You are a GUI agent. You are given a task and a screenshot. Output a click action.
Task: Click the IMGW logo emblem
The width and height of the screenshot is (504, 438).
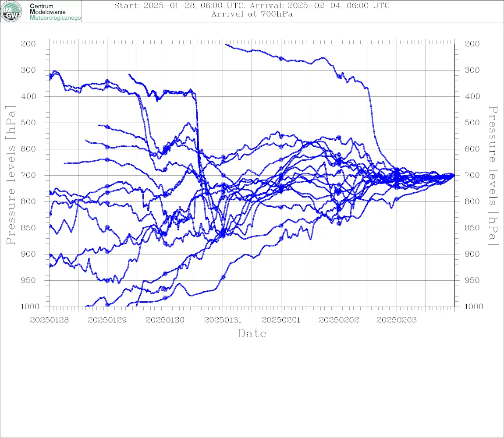(x=11, y=11)
